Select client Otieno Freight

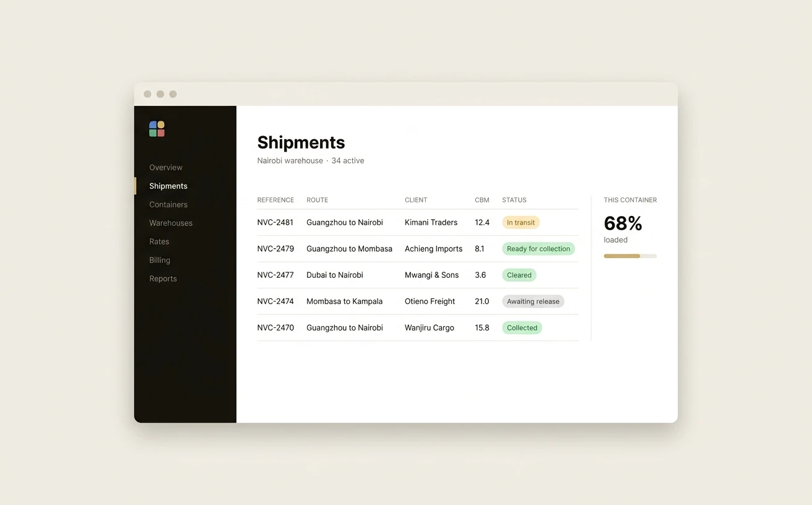coord(430,301)
